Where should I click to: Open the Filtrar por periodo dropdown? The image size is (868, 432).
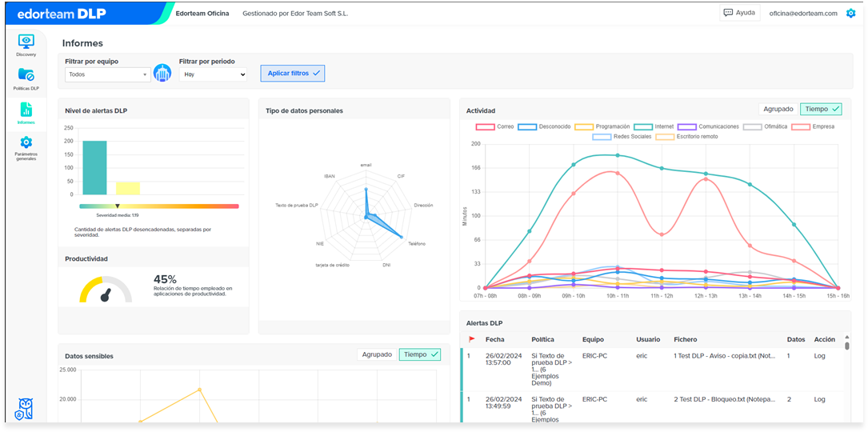click(213, 74)
